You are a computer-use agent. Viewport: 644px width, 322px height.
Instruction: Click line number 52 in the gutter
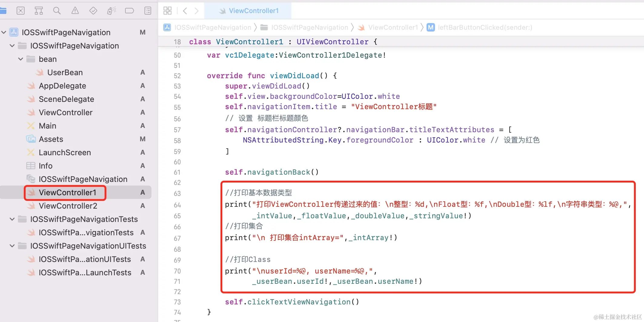click(x=177, y=76)
